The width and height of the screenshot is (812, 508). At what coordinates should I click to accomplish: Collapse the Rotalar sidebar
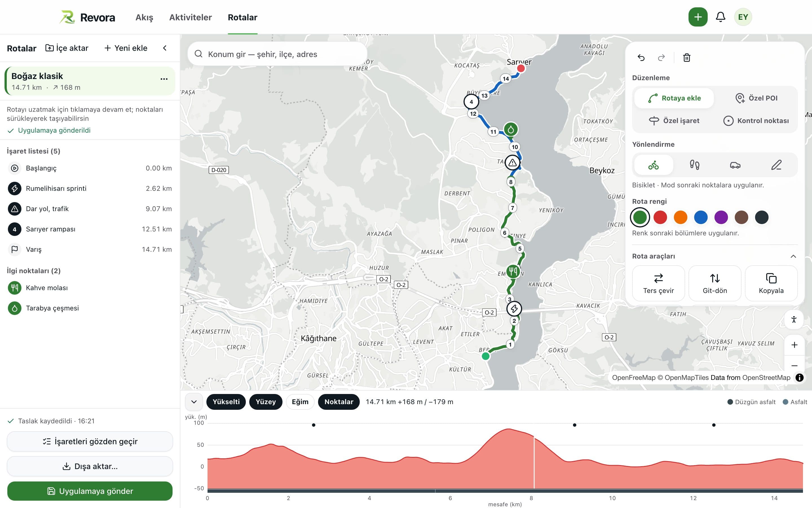coord(165,48)
